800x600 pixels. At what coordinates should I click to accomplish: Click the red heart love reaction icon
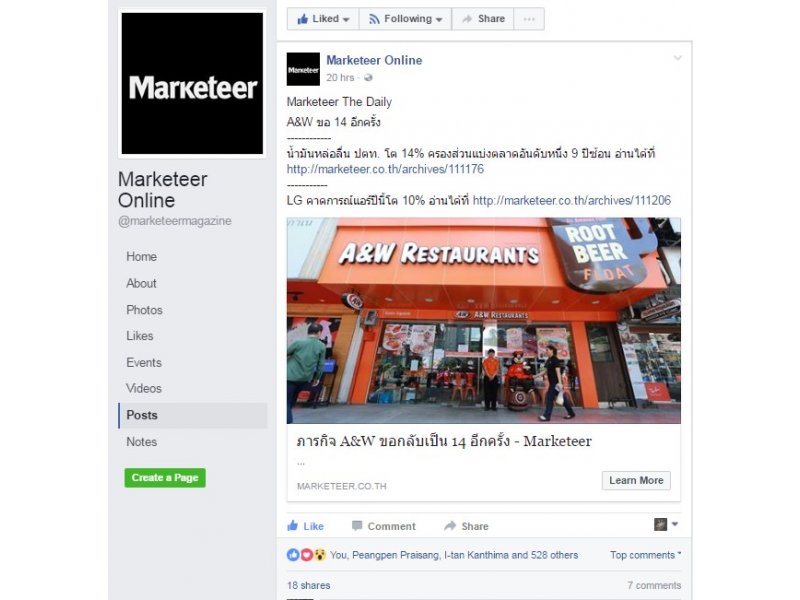306,555
